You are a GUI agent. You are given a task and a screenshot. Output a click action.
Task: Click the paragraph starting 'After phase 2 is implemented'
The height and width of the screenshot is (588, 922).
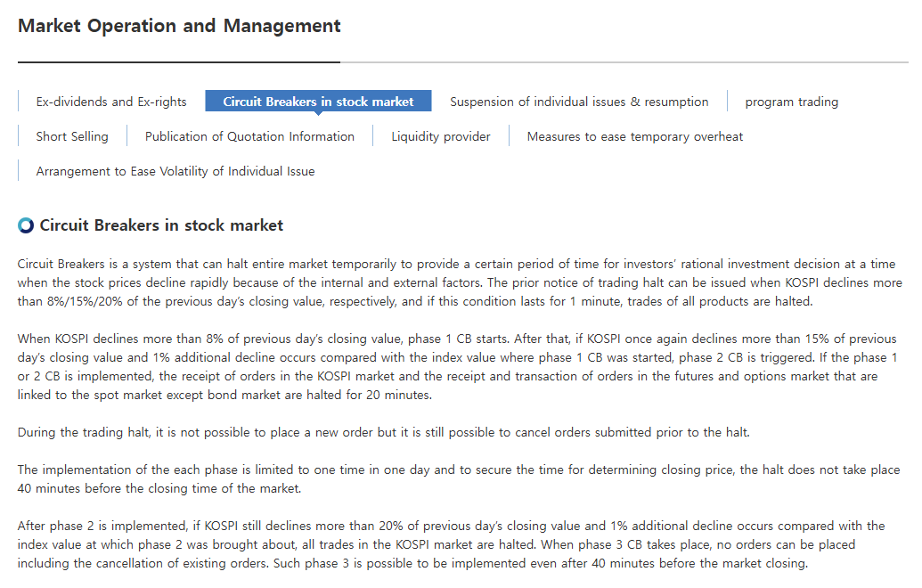pos(451,544)
